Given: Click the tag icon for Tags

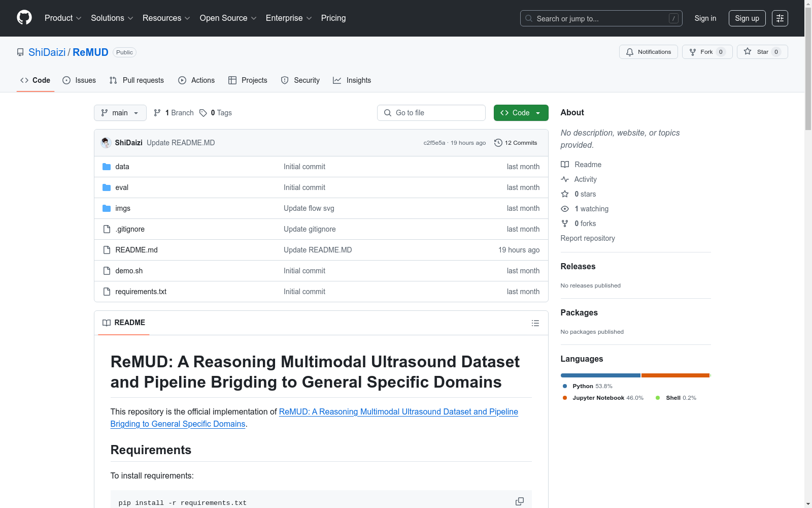Looking at the screenshot, I should (203, 113).
